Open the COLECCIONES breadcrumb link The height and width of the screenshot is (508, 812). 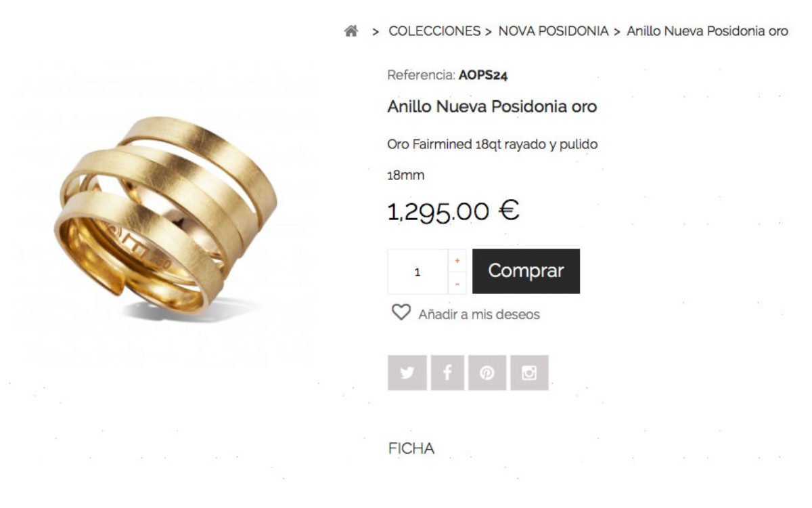[434, 31]
